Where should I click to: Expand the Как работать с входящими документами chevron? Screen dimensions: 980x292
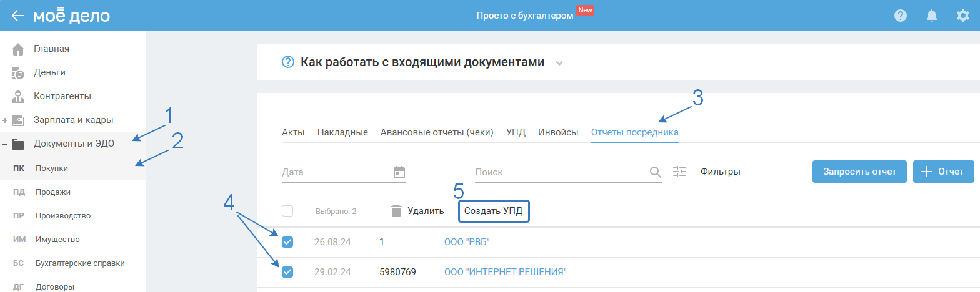pos(559,63)
